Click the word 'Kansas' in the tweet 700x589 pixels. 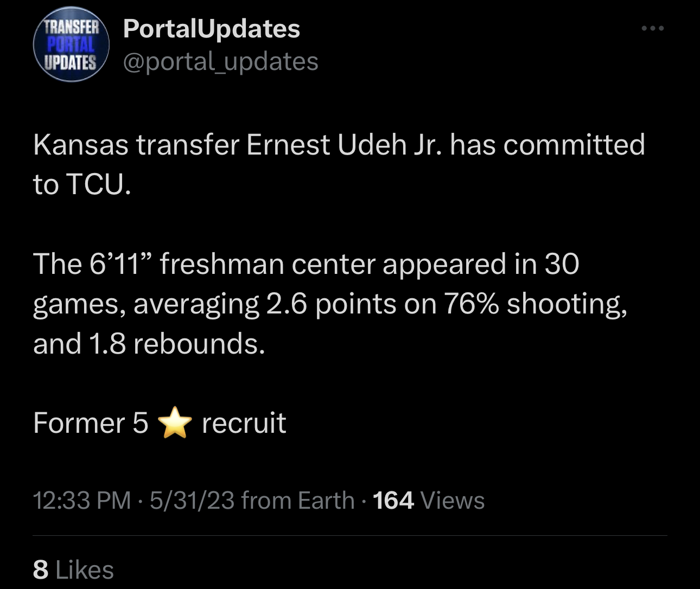pos(81,145)
